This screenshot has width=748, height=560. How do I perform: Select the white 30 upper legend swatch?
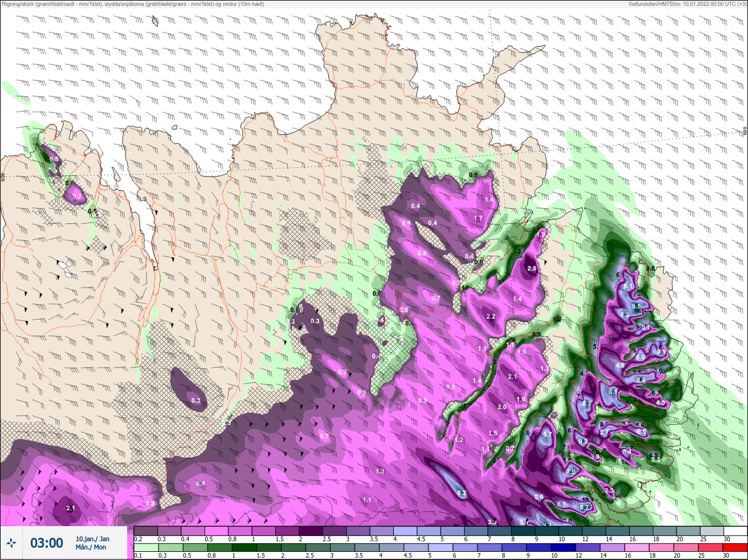click(735, 531)
